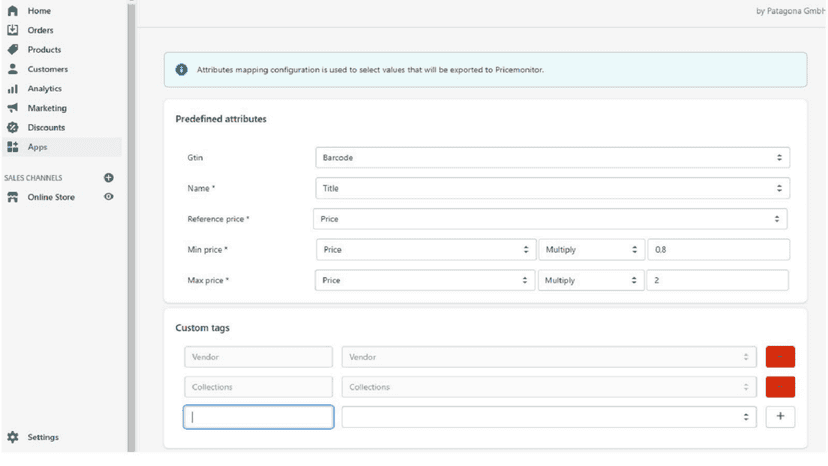Open Settings at sidebar bottom
Viewport: 828px width, 466px height.
[x=43, y=437]
